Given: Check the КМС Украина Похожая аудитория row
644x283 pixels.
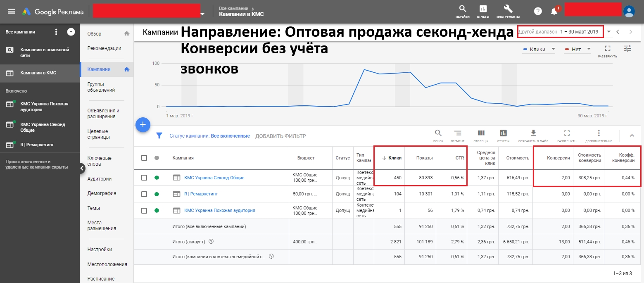Looking at the screenshot, I should pos(144,210).
